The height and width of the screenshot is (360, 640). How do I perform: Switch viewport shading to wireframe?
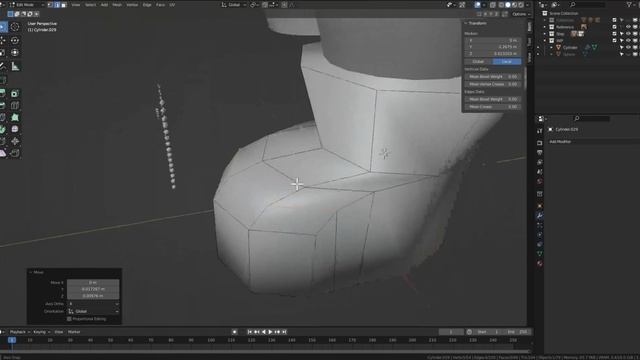(501, 5)
